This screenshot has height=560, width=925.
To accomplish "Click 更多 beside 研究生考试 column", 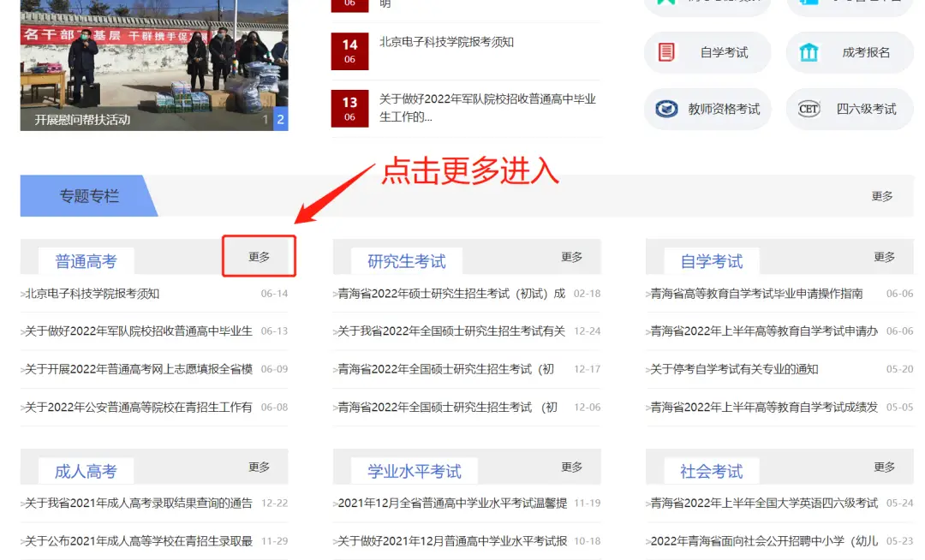I will [x=572, y=255].
